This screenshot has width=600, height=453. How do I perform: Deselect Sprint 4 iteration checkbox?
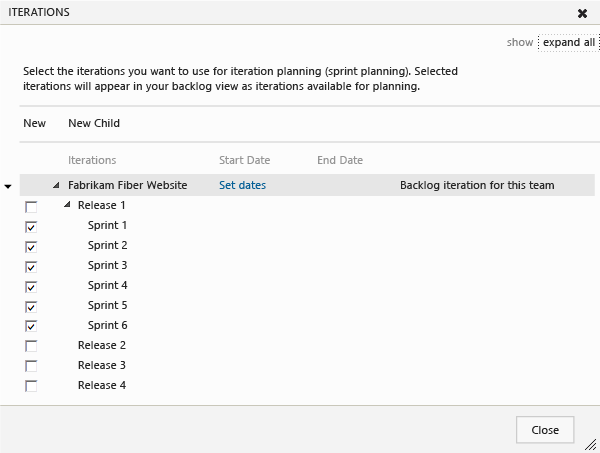pos(31,286)
